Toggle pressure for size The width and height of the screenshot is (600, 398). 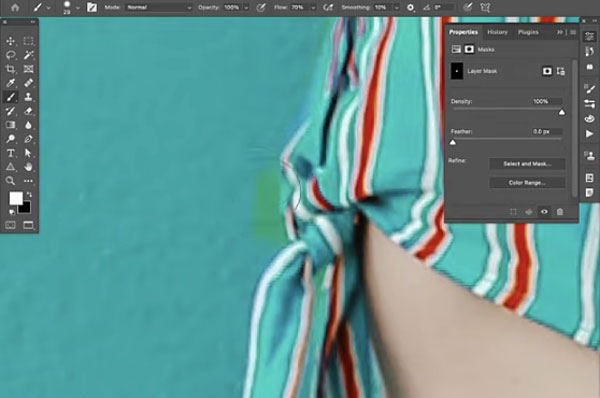467,7
